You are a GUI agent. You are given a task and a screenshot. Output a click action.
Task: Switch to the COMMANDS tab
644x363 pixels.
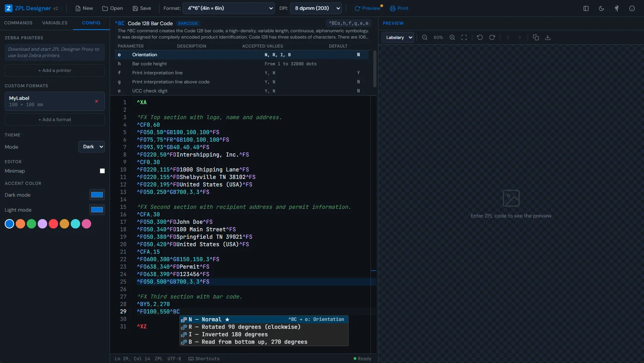(18, 23)
